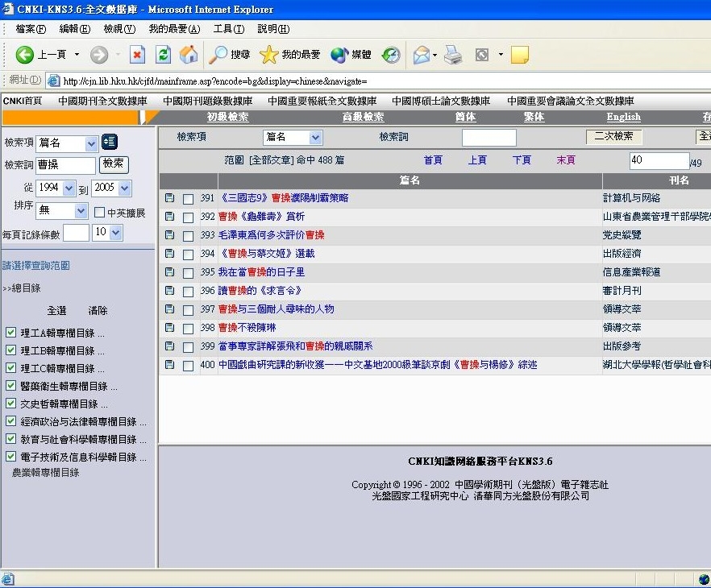Open Back button history dropdown arrow
Image resolution: width=711 pixels, height=588 pixels.
click(77, 55)
